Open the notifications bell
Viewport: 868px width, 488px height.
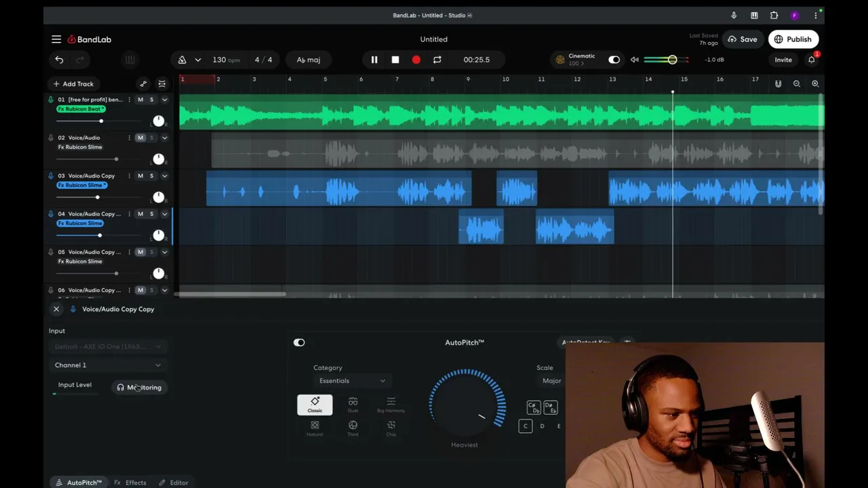point(812,60)
